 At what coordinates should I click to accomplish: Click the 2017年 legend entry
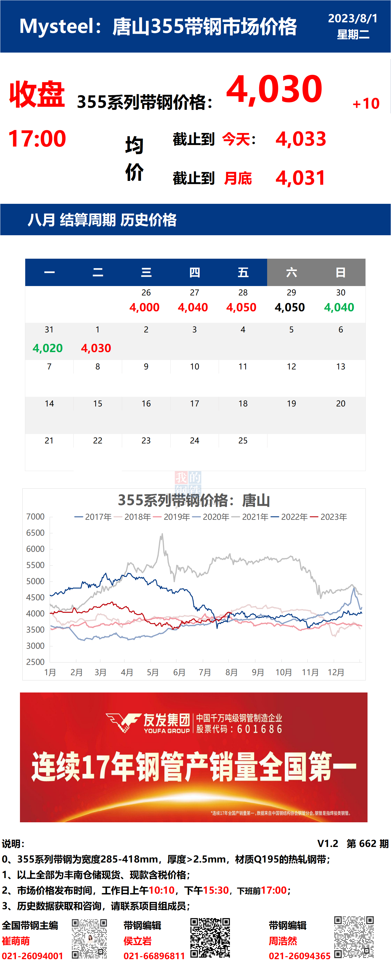tap(93, 517)
